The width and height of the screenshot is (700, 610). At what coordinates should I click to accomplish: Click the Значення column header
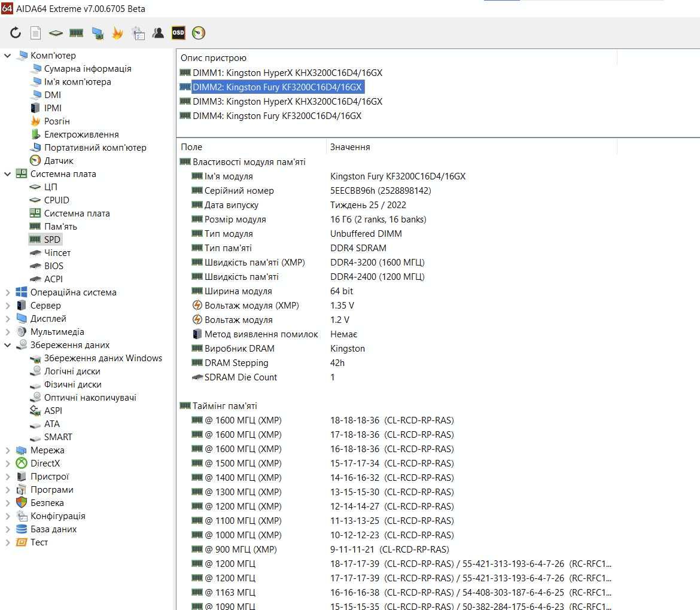pos(350,147)
